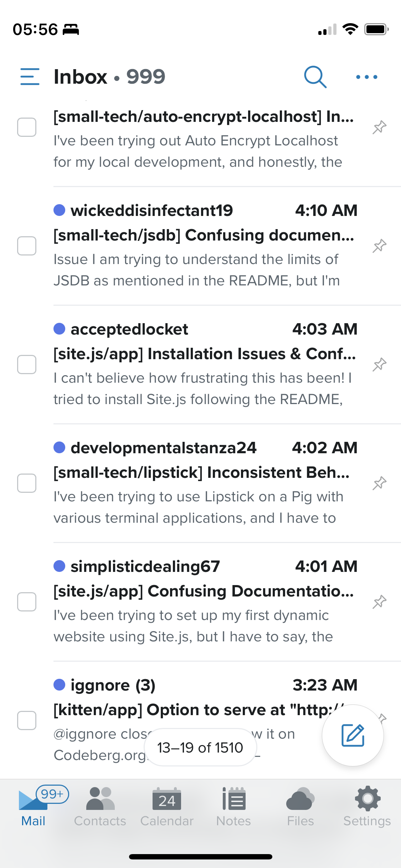Tap the 99+ unread badge on Mail
The width and height of the screenshot is (401, 868).
pyautogui.click(x=52, y=794)
